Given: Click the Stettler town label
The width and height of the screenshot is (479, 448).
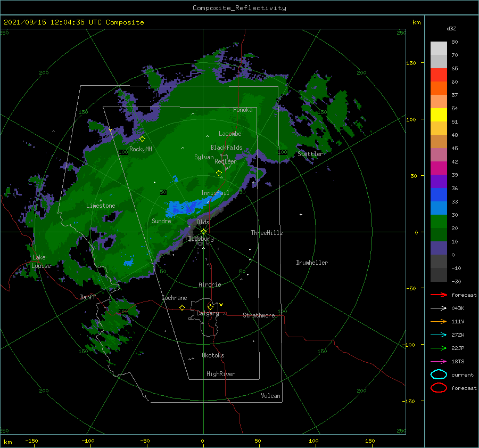Looking at the screenshot, I should pos(310,154).
